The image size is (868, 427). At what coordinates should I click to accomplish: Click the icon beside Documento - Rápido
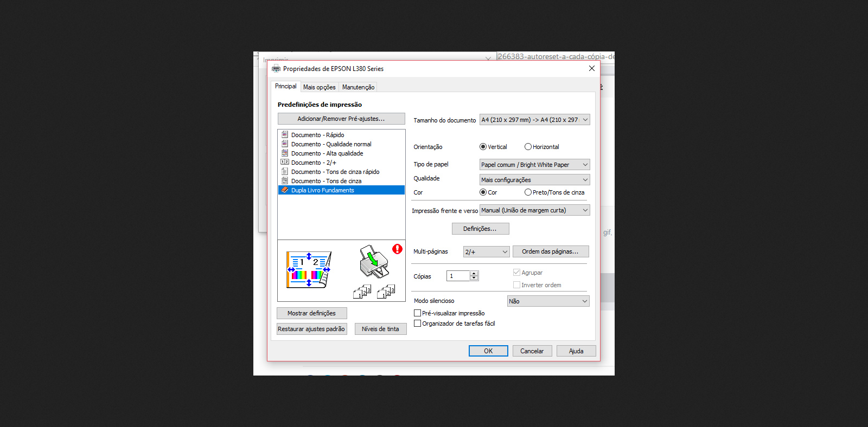285,134
